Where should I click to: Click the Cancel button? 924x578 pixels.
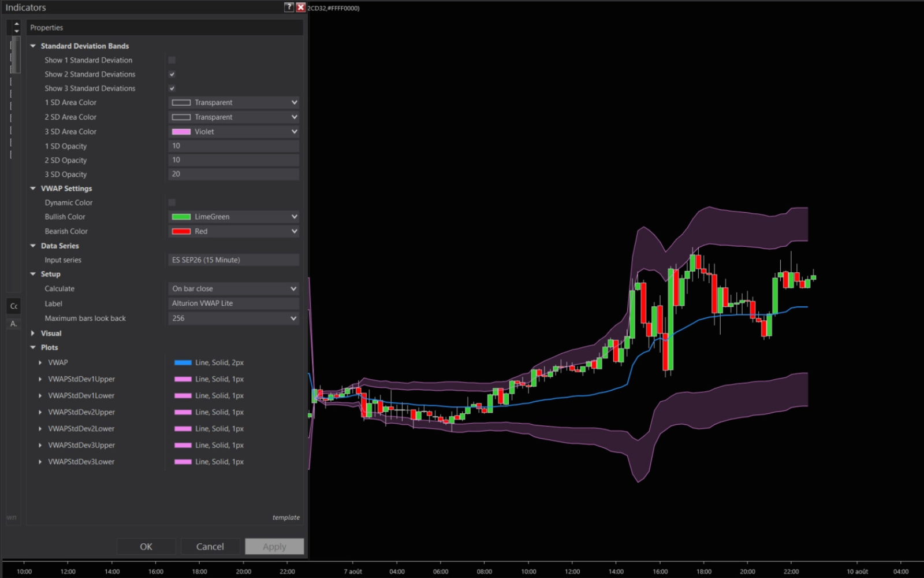(210, 546)
